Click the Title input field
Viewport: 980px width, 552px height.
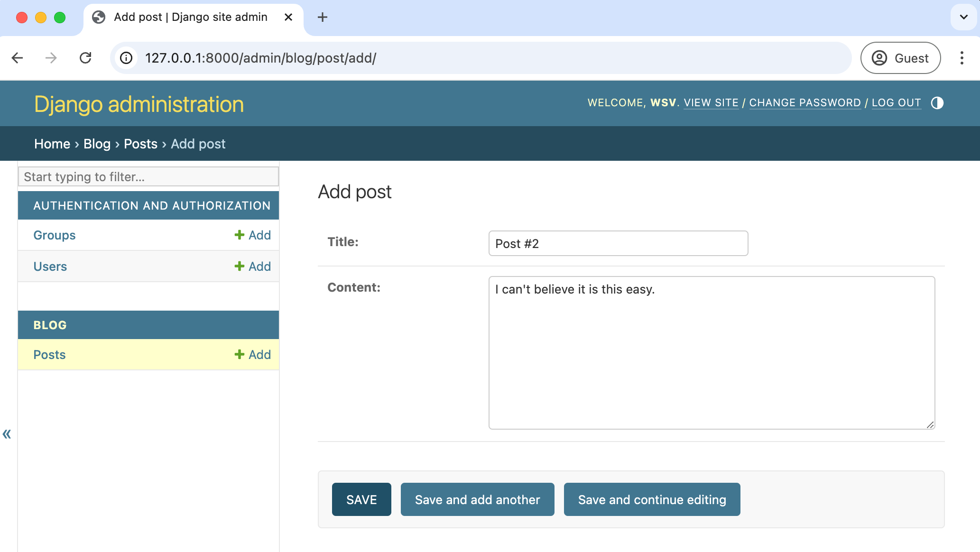pos(618,242)
